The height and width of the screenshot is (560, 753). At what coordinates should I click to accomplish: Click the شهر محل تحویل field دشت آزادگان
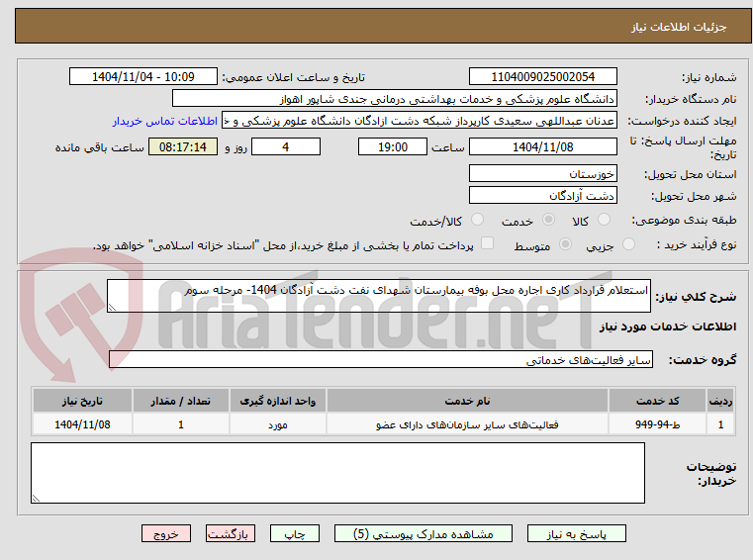(x=542, y=196)
